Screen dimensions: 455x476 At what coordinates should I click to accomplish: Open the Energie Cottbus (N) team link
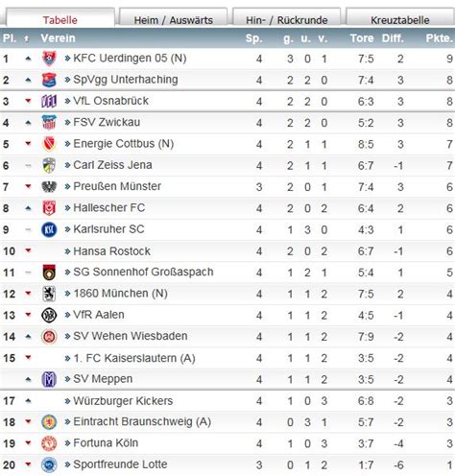pyautogui.click(x=124, y=144)
